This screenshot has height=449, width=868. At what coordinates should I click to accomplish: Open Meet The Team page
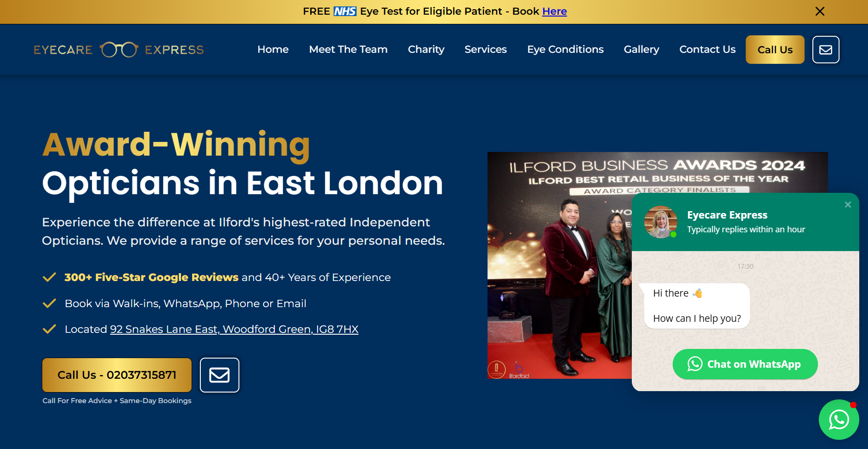348,49
